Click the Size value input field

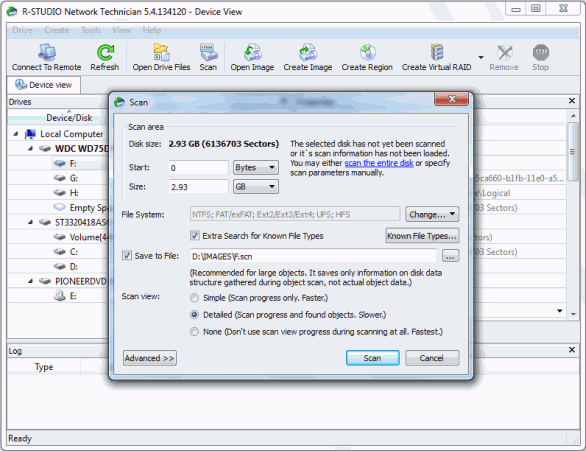(198, 186)
